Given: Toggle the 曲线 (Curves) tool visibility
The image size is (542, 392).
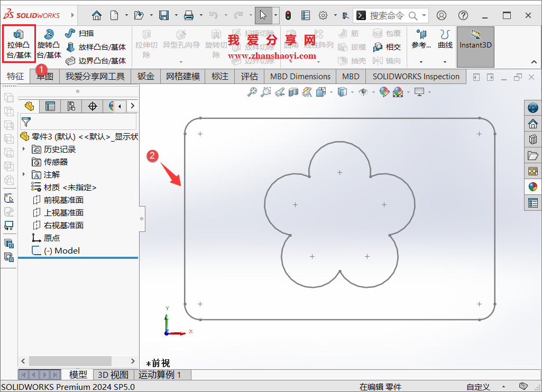Looking at the screenshot, I should coord(445,46).
